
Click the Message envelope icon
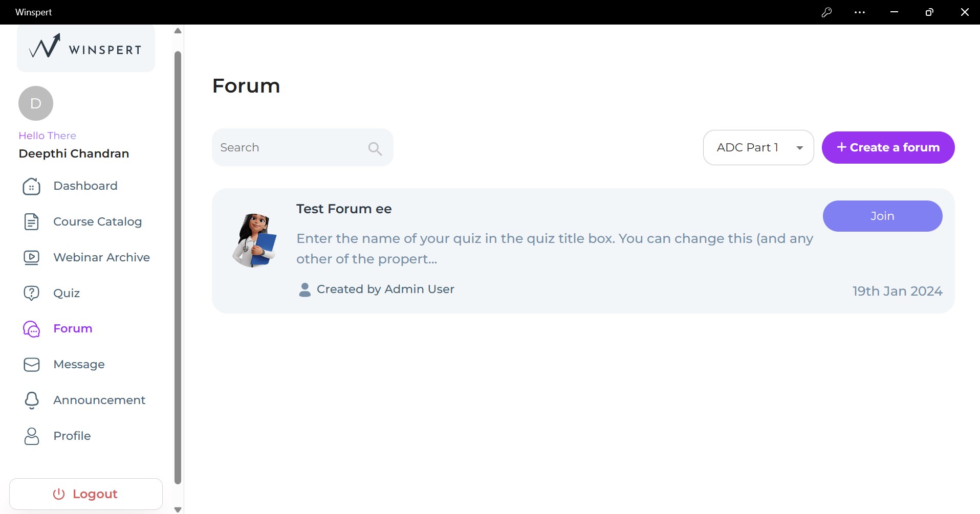click(x=31, y=365)
